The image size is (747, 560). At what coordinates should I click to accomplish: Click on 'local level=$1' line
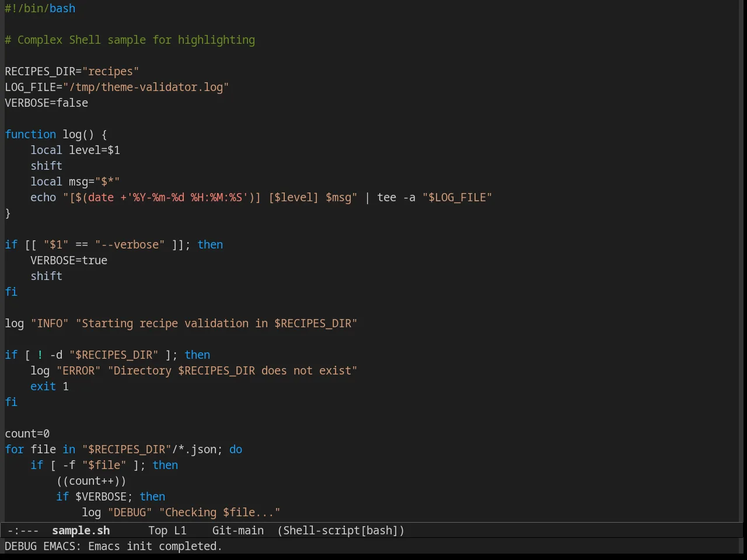point(75,150)
